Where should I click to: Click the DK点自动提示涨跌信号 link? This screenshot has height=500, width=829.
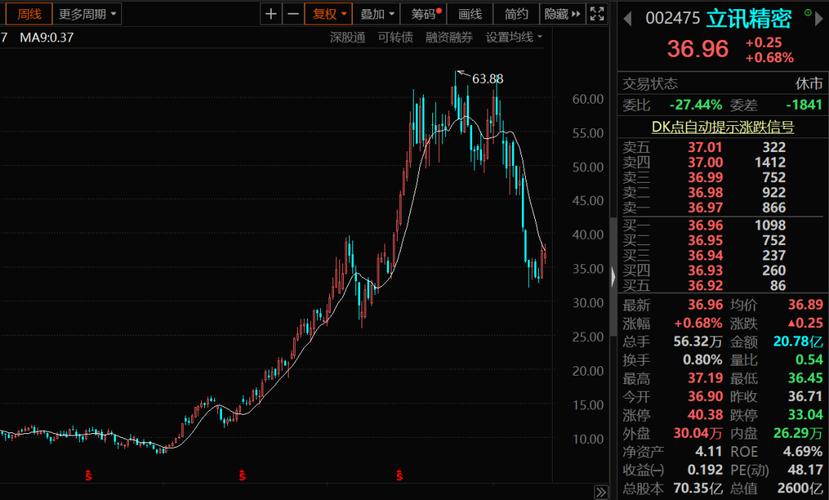[722, 127]
